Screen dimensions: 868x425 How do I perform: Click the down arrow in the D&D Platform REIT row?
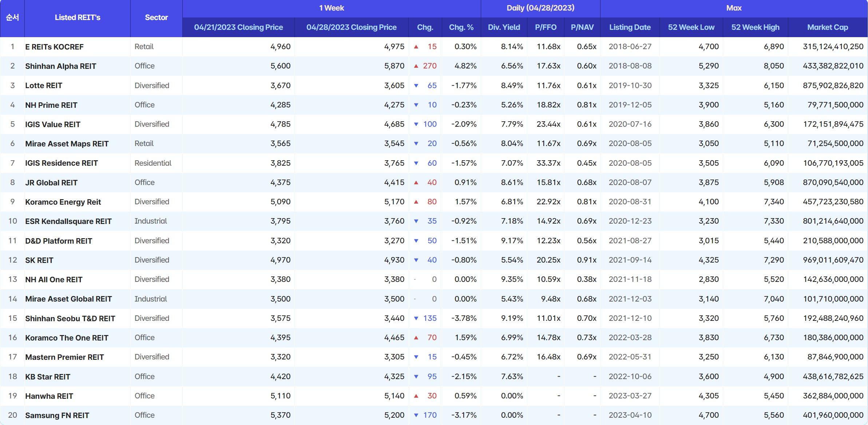click(x=416, y=241)
